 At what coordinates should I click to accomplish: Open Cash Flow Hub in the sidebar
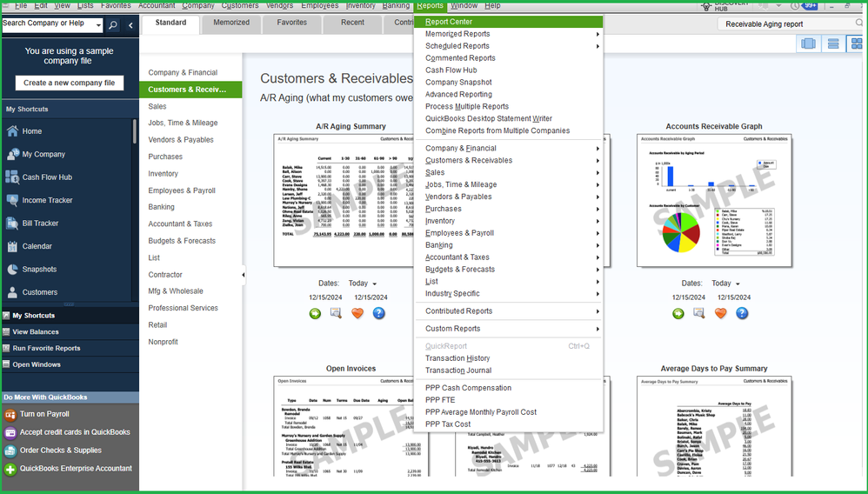pyautogui.click(x=47, y=177)
